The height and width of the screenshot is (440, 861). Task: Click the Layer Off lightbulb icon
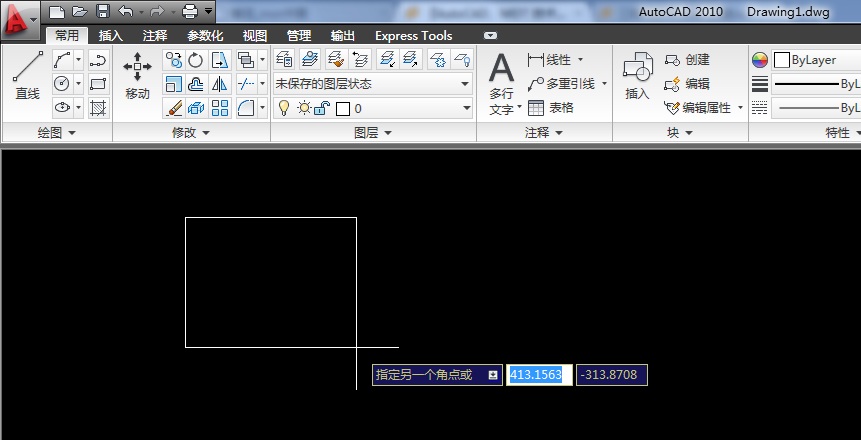tap(462, 59)
